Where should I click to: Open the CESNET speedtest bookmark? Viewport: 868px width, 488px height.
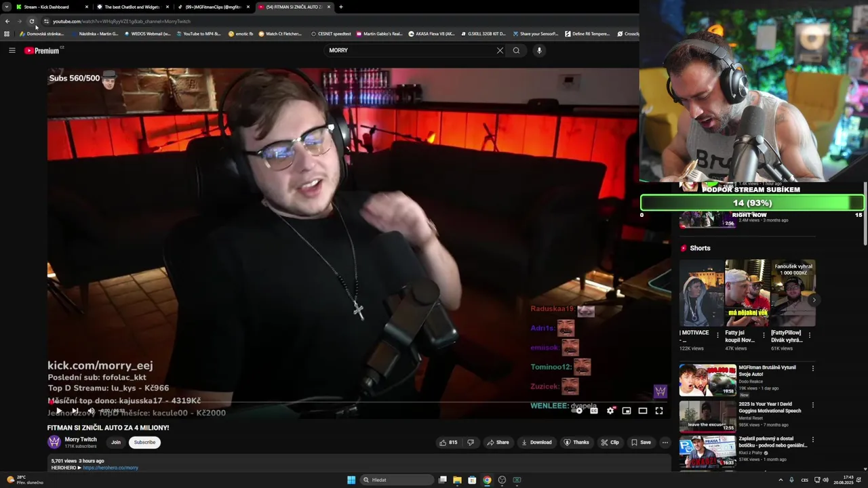(x=331, y=33)
